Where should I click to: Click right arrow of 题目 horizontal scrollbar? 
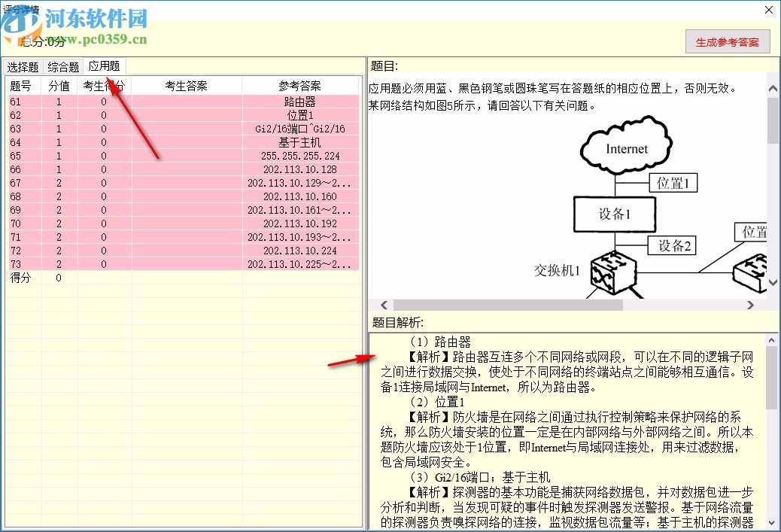(750, 305)
